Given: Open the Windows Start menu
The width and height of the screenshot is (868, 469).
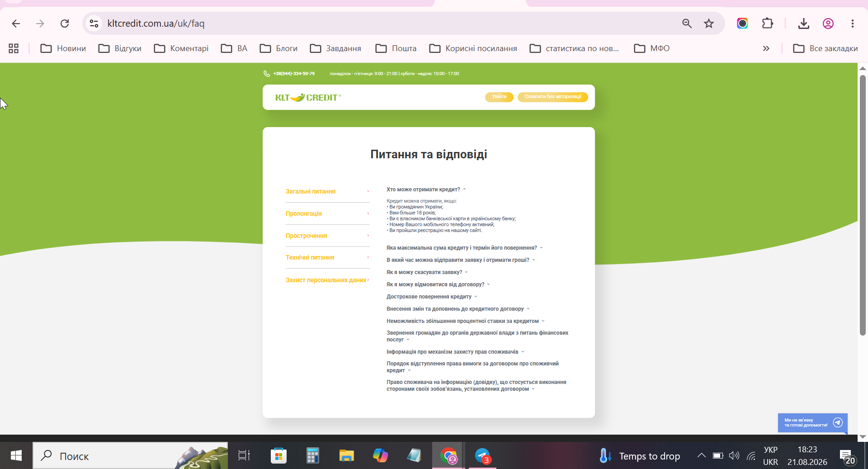Looking at the screenshot, I should [x=16, y=456].
